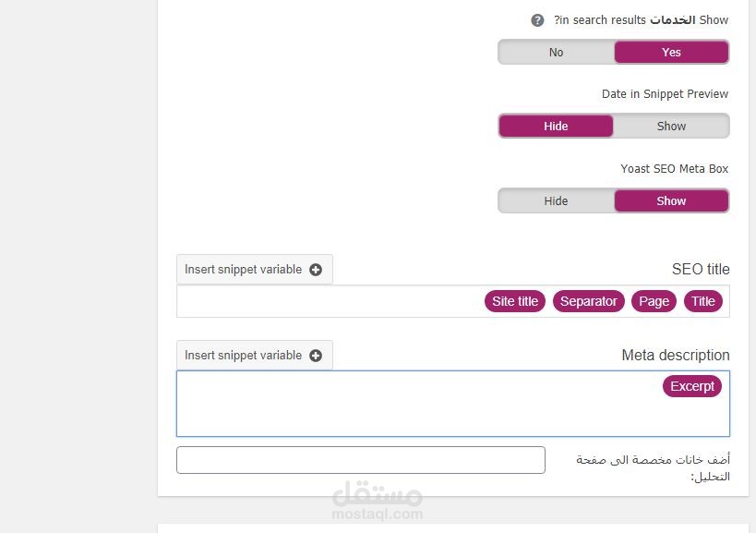Show the Yoast SEO Meta Box

pyautogui.click(x=671, y=201)
